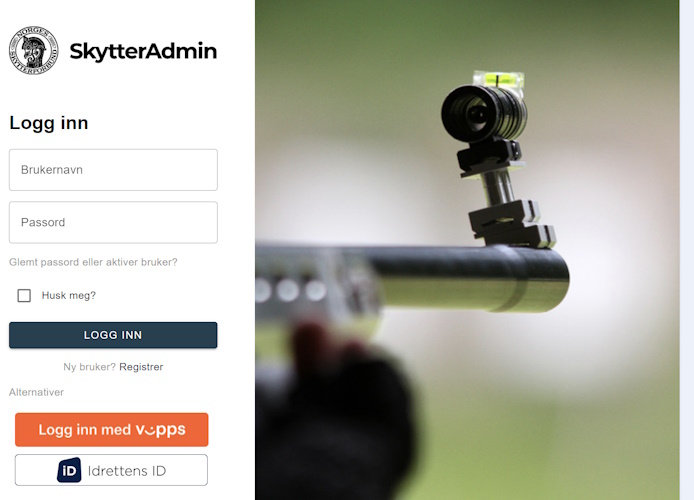Click the SkytterAdmin title text
694x500 pixels.
[143, 51]
